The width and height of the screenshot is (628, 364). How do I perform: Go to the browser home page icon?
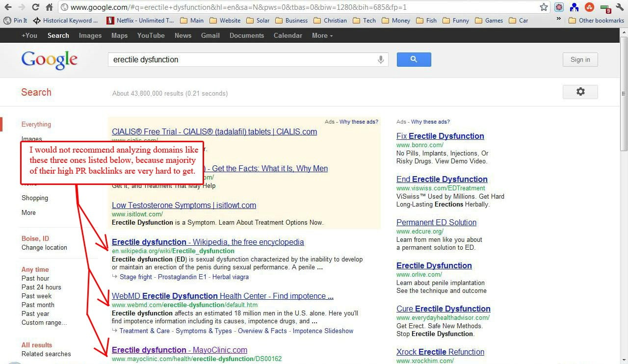click(x=49, y=7)
